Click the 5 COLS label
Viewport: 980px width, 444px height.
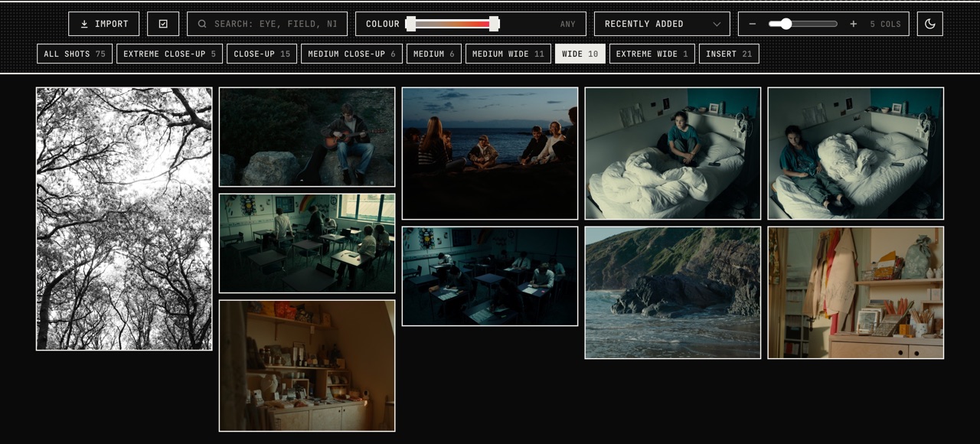tap(886, 24)
